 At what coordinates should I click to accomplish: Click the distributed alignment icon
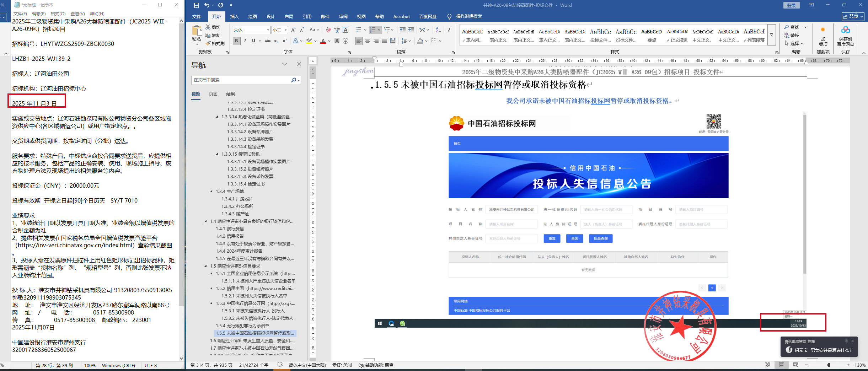(393, 41)
